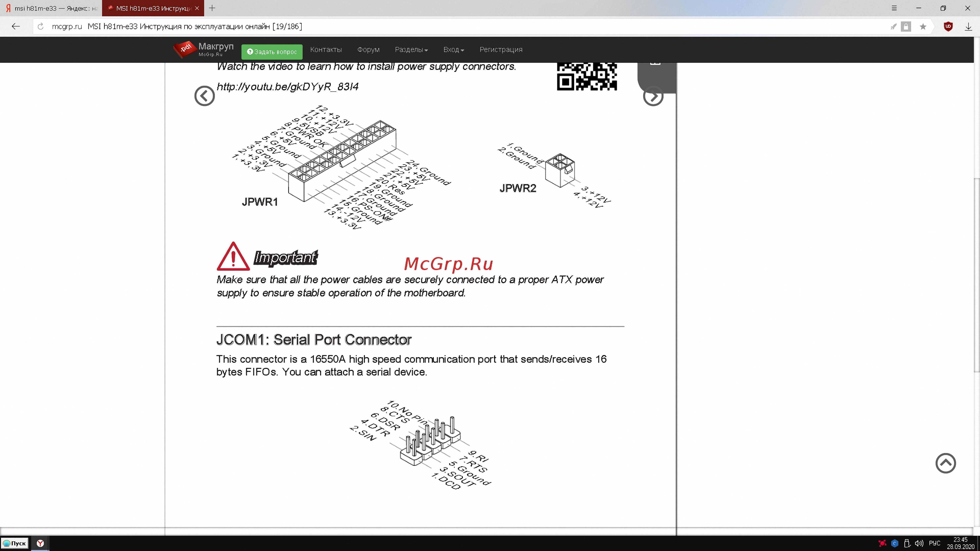Open the Форум menu link
Image resolution: width=980 pixels, height=551 pixels.
pyautogui.click(x=368, y=49)
